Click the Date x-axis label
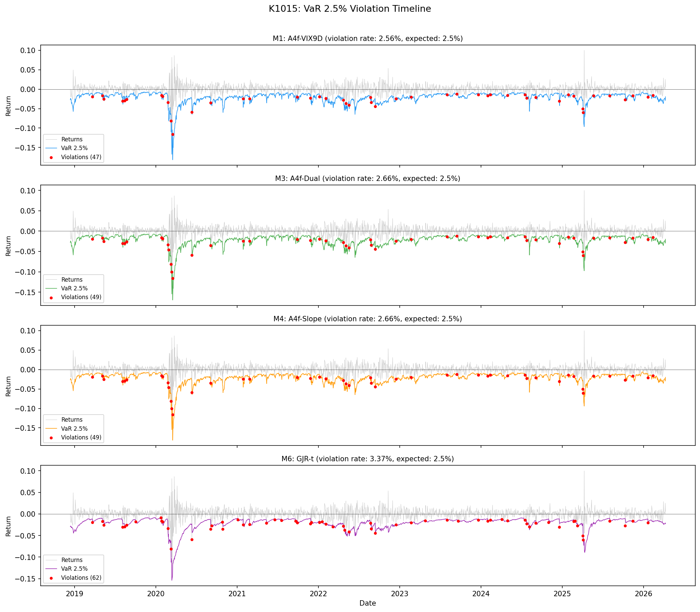This screenshot has height=612, width=700. tap(367, 604)
